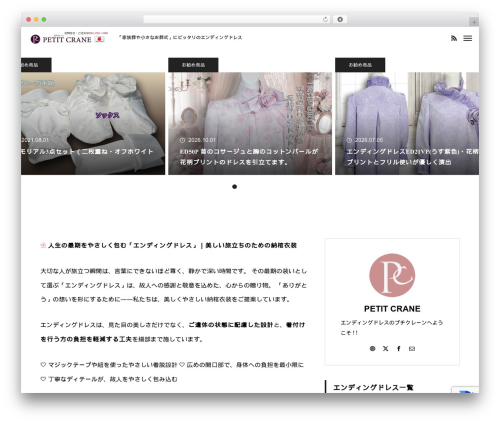Open the white socks set slide
Viewport: 500px width, 423px height.
[93, 123]
